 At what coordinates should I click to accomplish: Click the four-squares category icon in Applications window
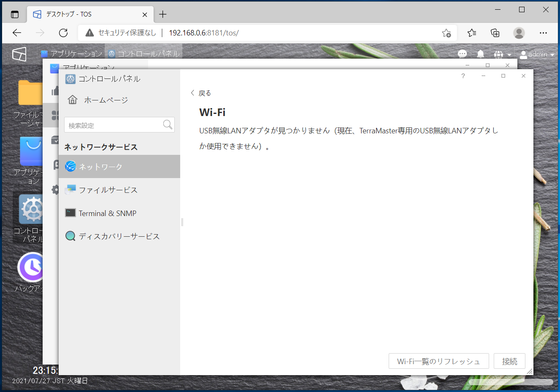pos(55,115)
